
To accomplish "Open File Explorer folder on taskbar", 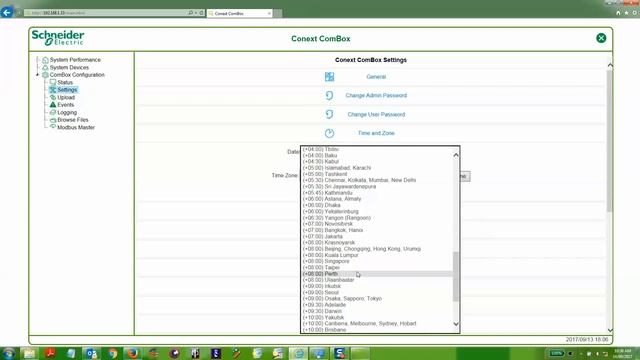I will (x=29, y=353).
